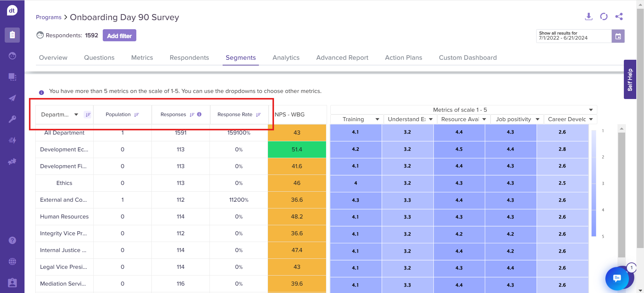Click the date range input field

point(573,36)
